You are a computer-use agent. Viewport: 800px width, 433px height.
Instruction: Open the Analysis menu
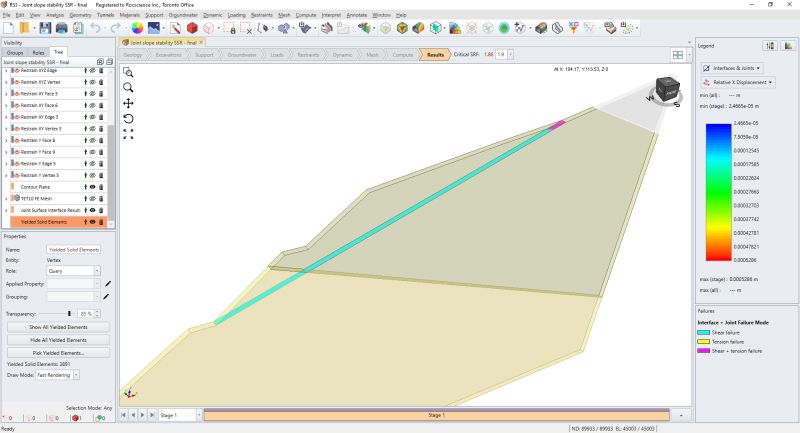pyautogui.click(x=55, y=15)
